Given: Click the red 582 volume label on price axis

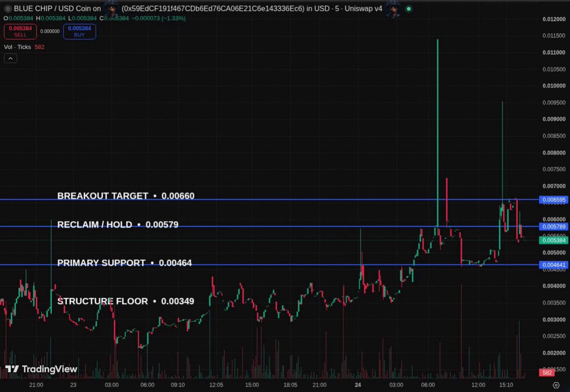Looking at the screenshot, I should tap(547, 373).
